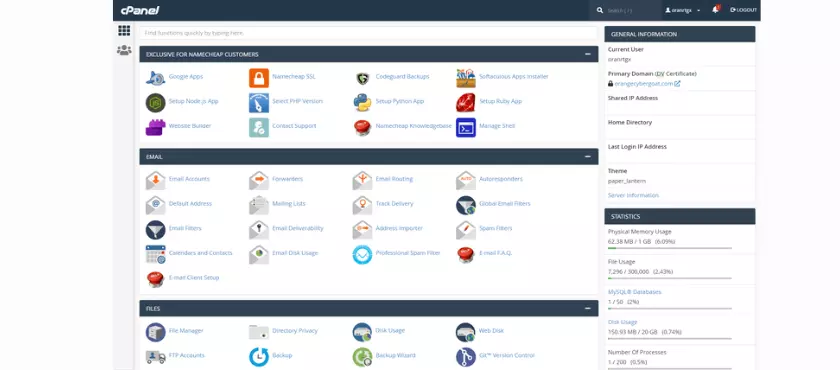Click the Backup Wizard link
Image resolution: width=840 pixels, height=370 pixels.
point(395,355)
